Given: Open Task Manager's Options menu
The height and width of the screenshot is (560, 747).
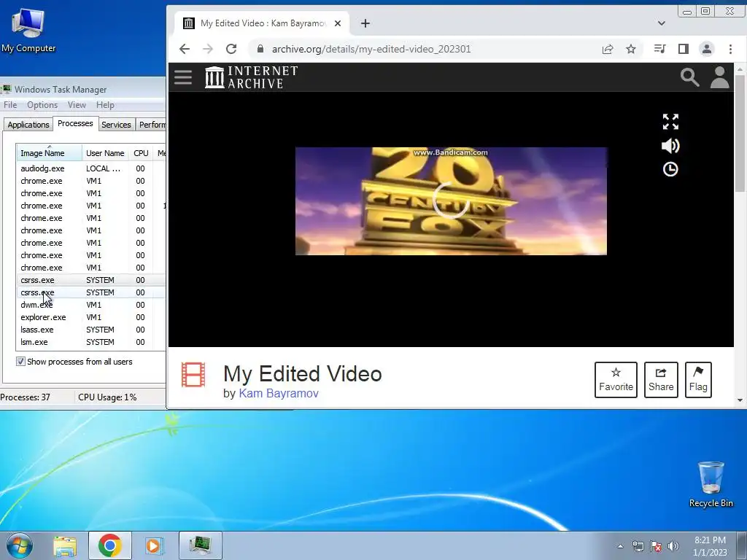Looking at the screenshot, I should pyautogui.click(x=42, y=105).
